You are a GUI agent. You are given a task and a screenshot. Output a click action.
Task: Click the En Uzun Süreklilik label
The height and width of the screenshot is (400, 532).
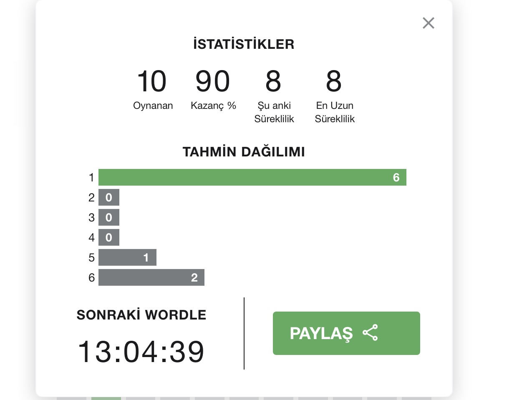coord(335,112)
